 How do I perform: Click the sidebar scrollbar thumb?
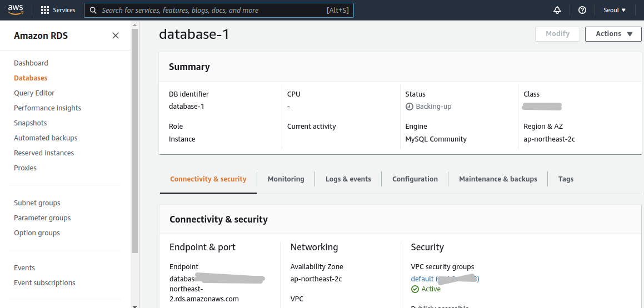click(134, 140)
